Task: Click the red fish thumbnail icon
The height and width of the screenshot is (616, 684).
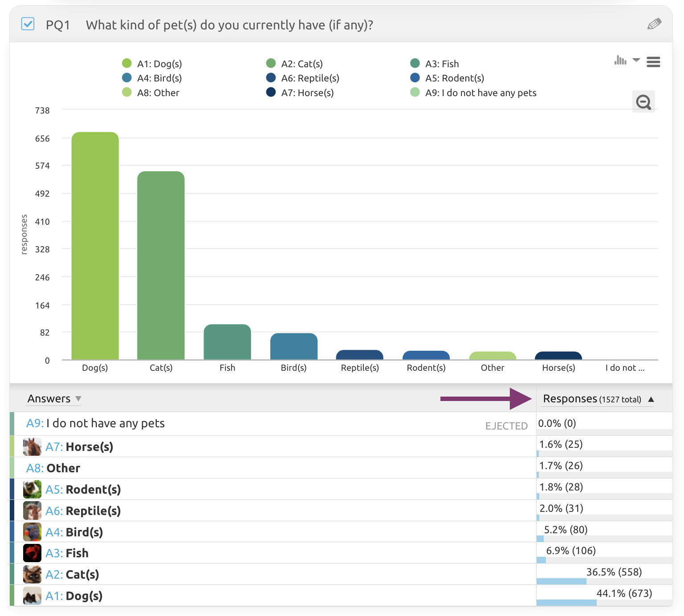Action: (x=32, y=553)
